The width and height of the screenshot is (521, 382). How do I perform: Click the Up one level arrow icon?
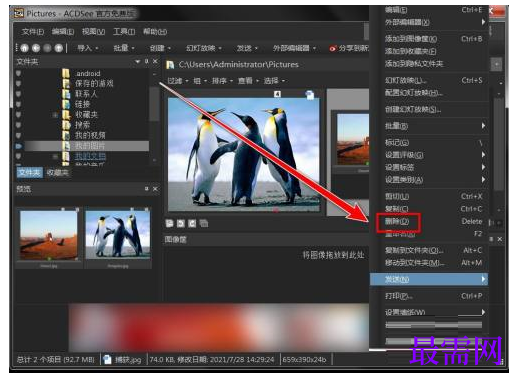[x=59, y=48]
